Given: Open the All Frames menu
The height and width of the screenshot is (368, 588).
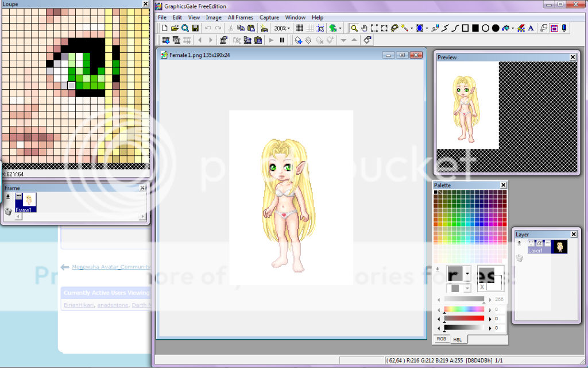Looking at the screenshot, I should (x=241, y=17).
